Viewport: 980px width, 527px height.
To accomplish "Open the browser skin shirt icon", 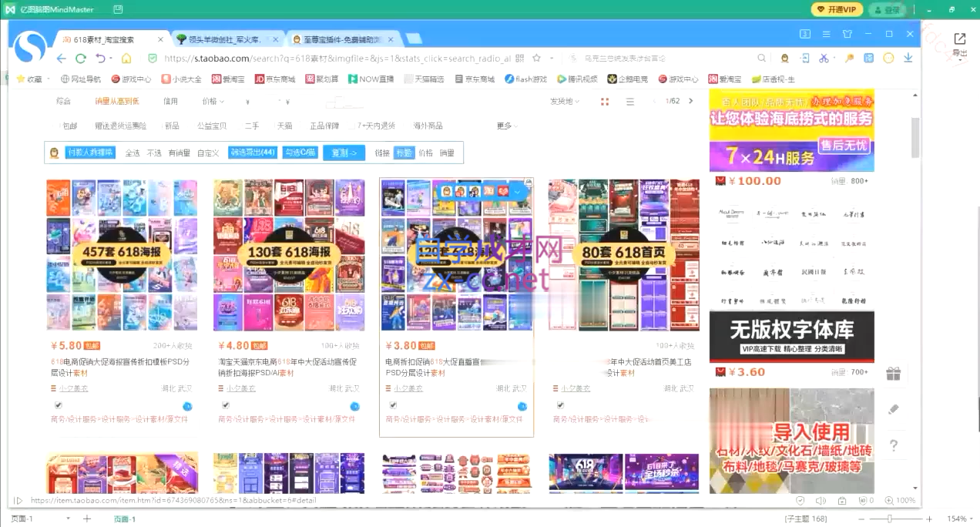I will (x=847, y=34).
